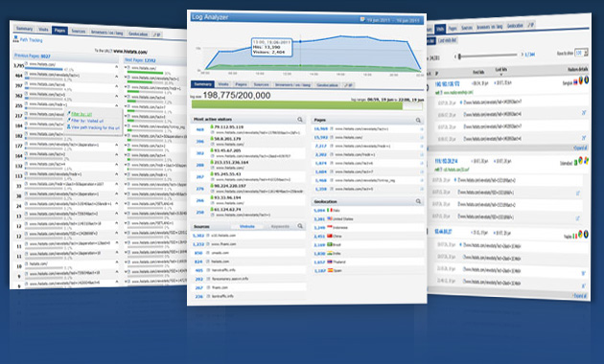Viewport: 604px width, 364px height.
Task: Expand caret on the 397 previous pages row
Action: click(116, 86)
